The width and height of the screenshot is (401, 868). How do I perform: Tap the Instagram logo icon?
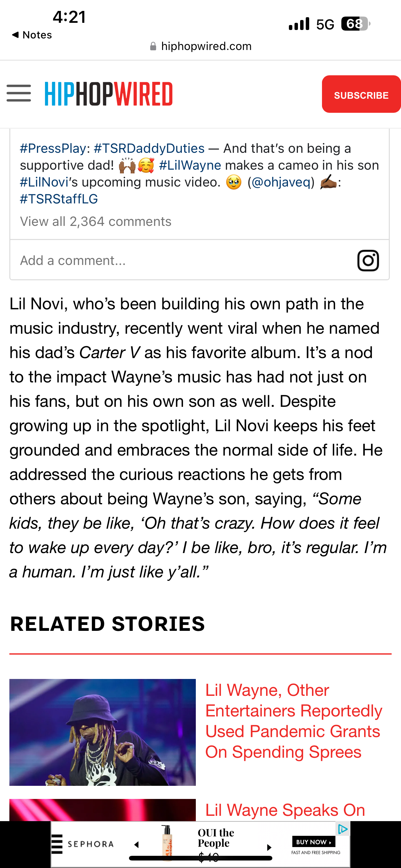(368, 261)
